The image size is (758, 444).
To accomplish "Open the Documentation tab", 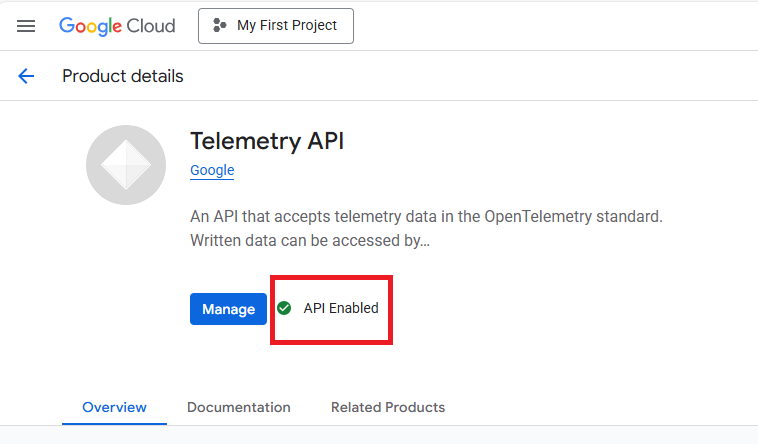I will coord(239,407).
